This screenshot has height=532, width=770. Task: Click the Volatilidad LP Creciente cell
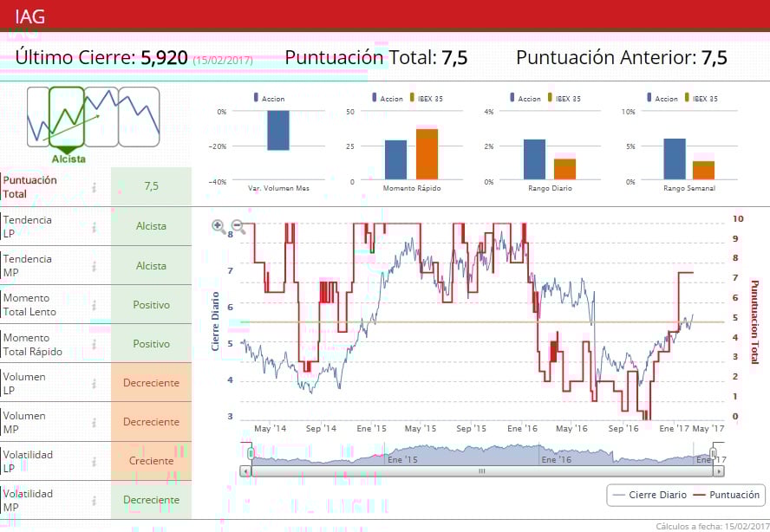click(151, 461)
